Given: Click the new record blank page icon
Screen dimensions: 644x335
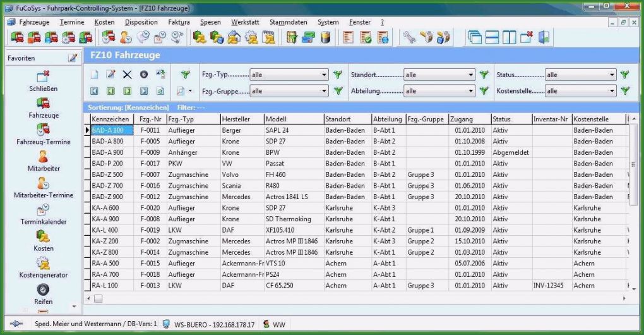Looking at the screenshot, I should pyautogui.click(x=94, y=75).
